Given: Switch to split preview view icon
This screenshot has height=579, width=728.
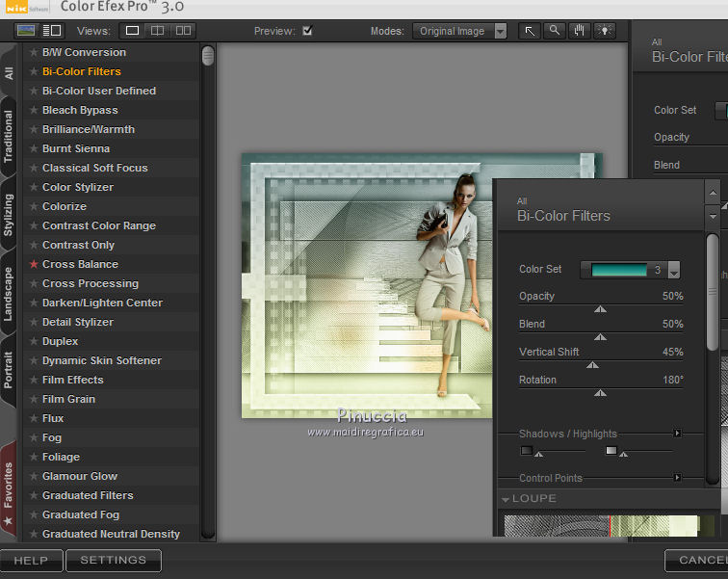Looking at the screenshot, I should pyautogui.click(x=157, y=31).
